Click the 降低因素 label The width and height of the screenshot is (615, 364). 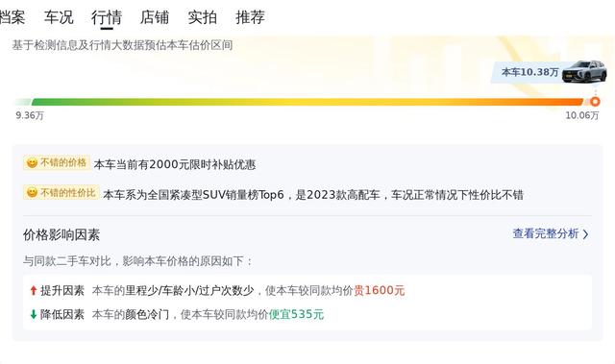click(x=62, y=314)
